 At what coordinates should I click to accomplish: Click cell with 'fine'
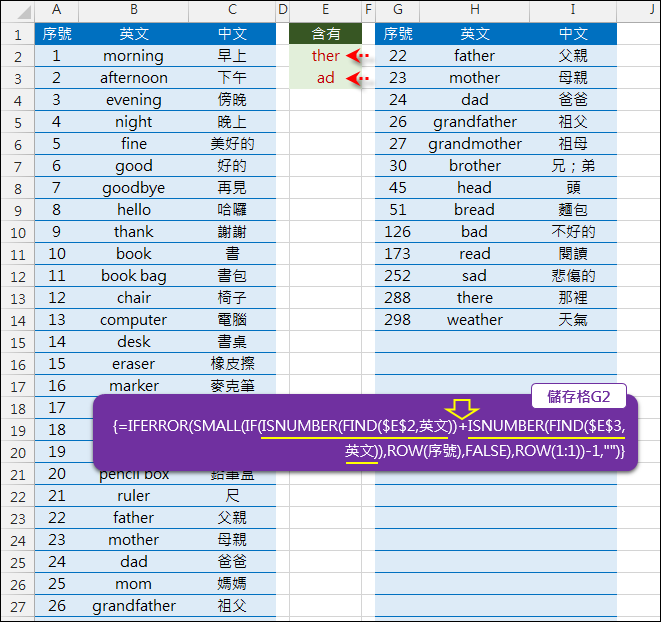(x=134, y=144)
